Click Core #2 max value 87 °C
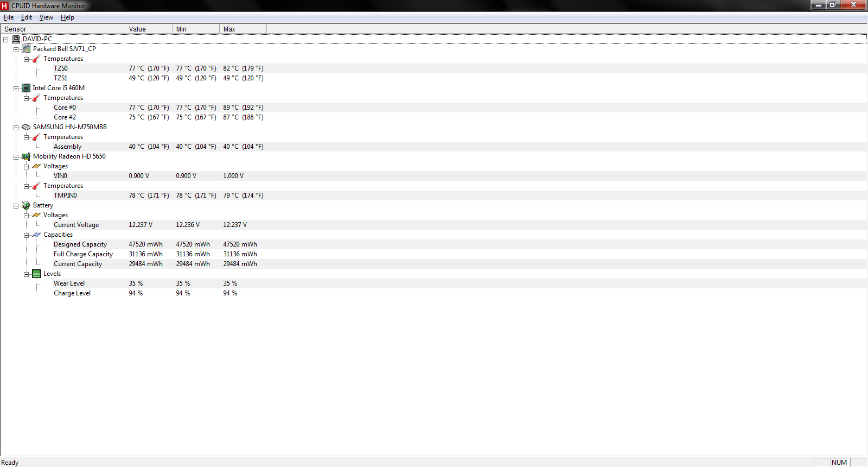Image resolution: width=868 pixels, height=467 pixels. click(x=243, y=117)
